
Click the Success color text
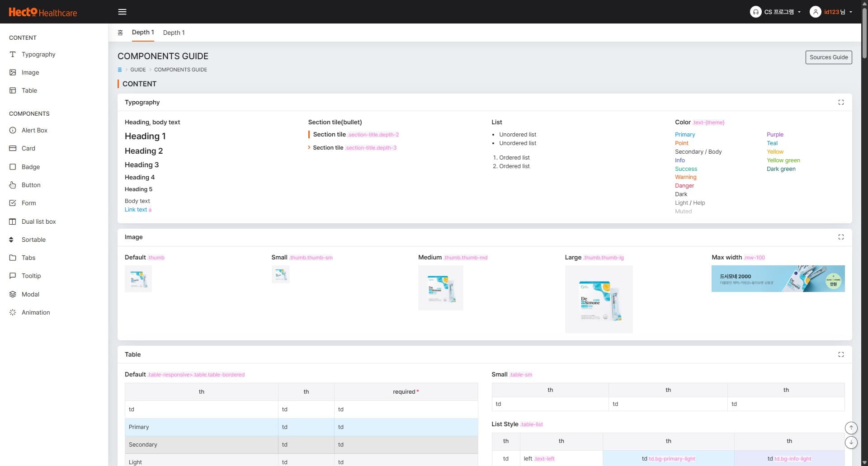pos(686,169)
